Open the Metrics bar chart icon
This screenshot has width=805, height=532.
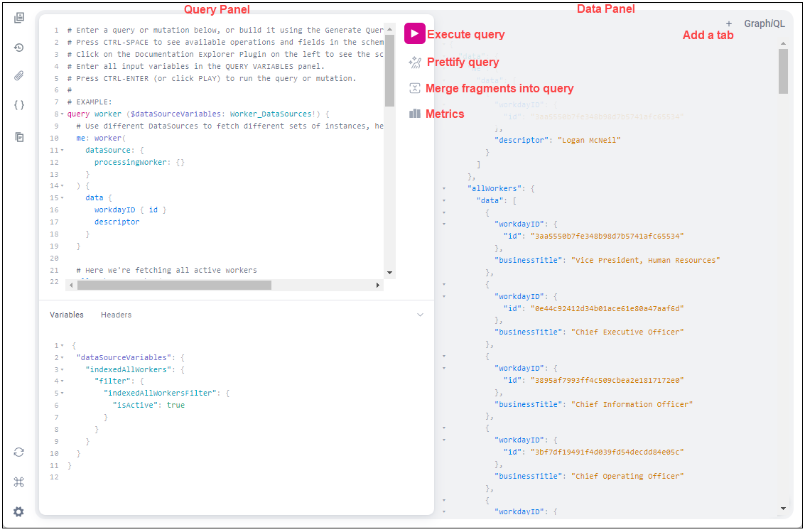(x=415, y=114)
